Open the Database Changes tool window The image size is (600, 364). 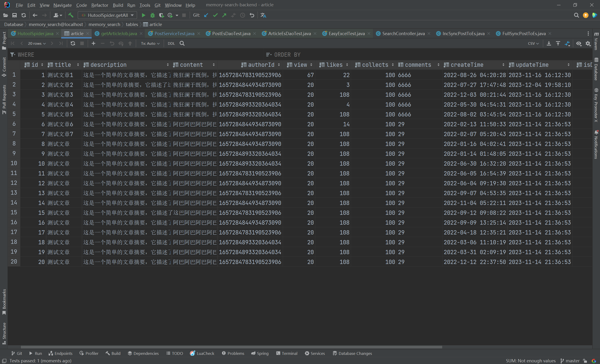pyautogui.click(x=352, y=353)
